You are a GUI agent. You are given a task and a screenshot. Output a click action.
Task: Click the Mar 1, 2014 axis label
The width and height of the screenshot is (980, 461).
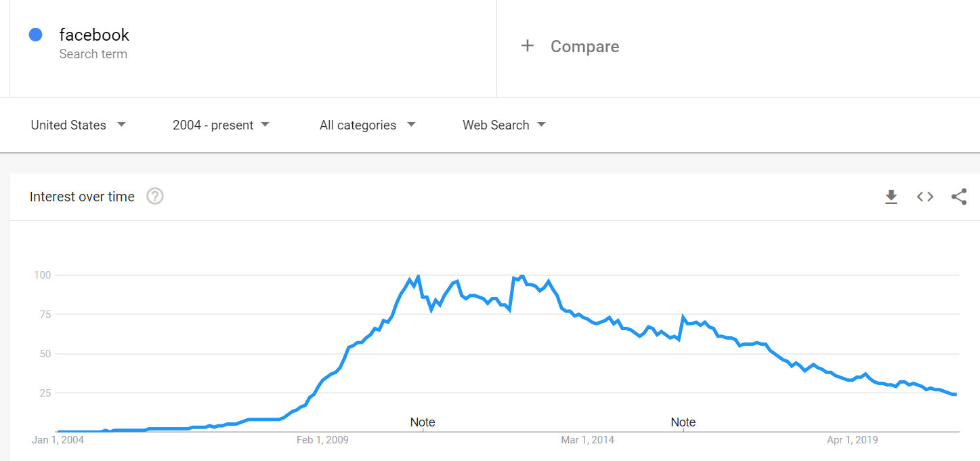[587, 440]
